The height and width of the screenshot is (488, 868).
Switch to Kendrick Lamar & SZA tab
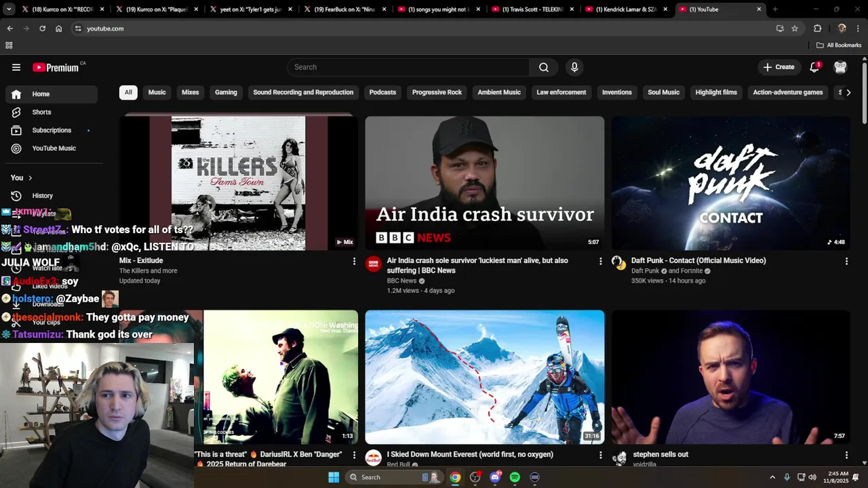pos(626,9)
